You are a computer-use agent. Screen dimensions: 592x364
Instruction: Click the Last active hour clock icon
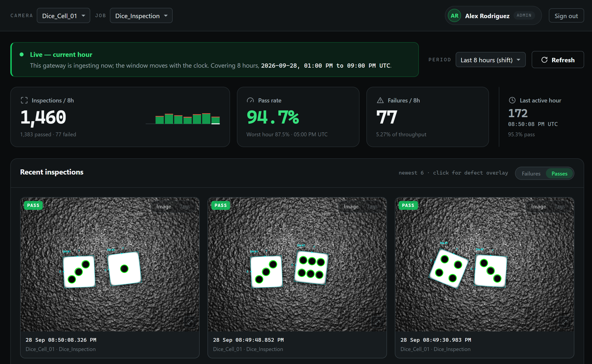[512, 100]
